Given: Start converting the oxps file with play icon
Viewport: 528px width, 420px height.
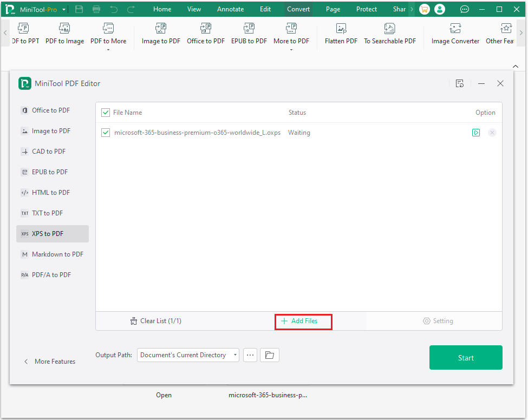Looking at the screenshot, I should tap(476, 133).
